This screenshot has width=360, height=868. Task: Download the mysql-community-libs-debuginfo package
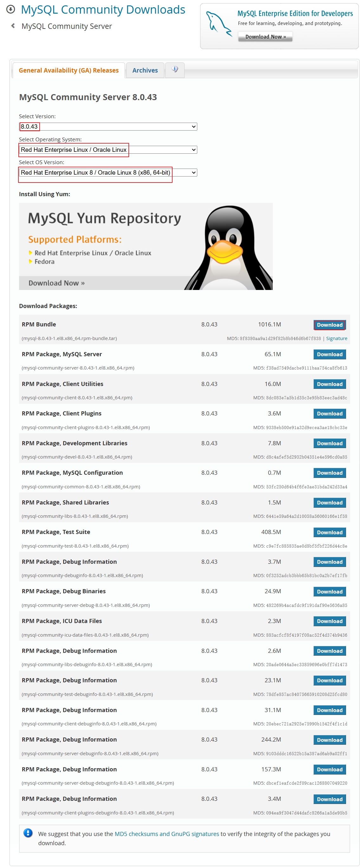click(x=330, y=651)
